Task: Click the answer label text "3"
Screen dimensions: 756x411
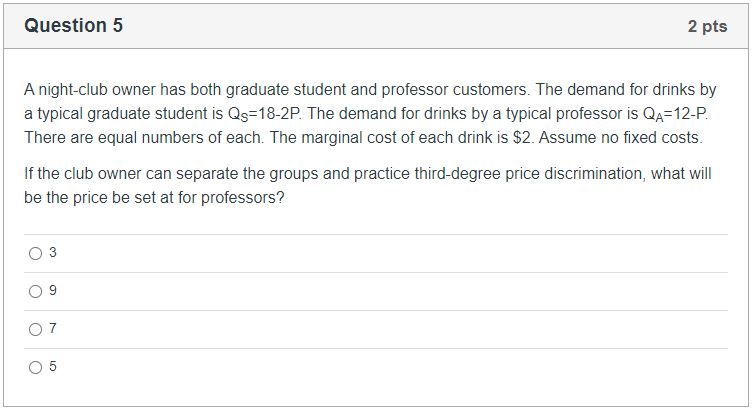Action: 53,252
